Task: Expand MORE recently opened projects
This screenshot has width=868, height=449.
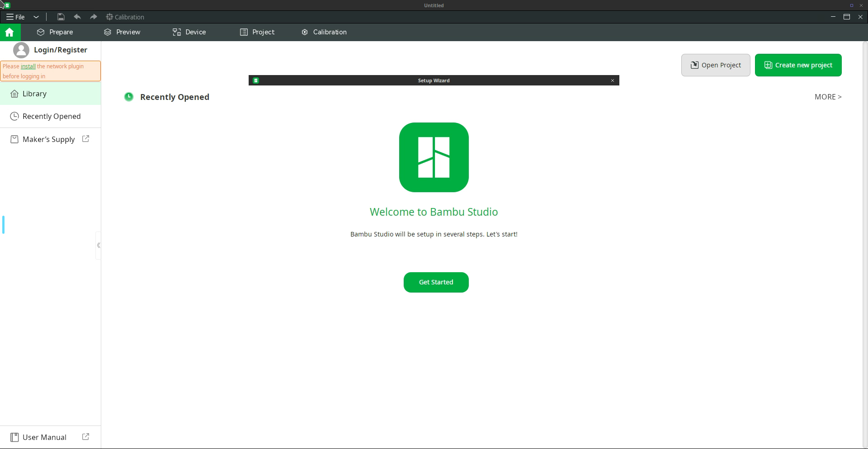Action: pyautogui.click(x=827, y=97)
